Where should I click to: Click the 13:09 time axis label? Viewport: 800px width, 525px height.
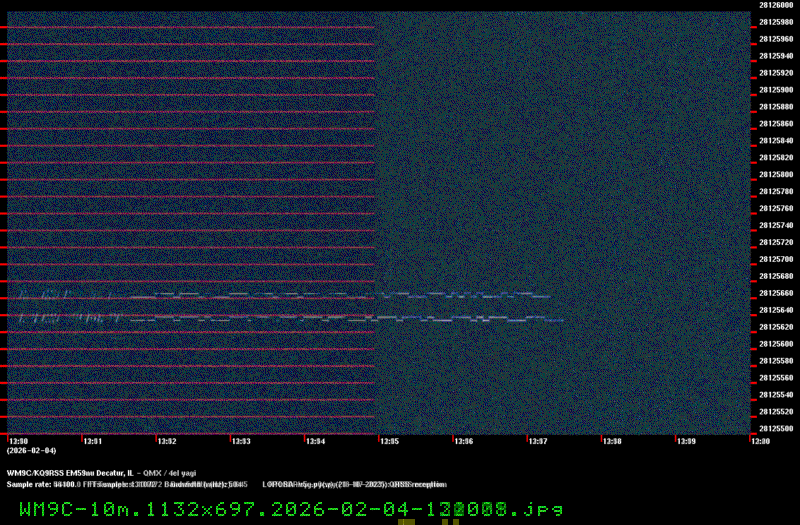pos(685,440)
